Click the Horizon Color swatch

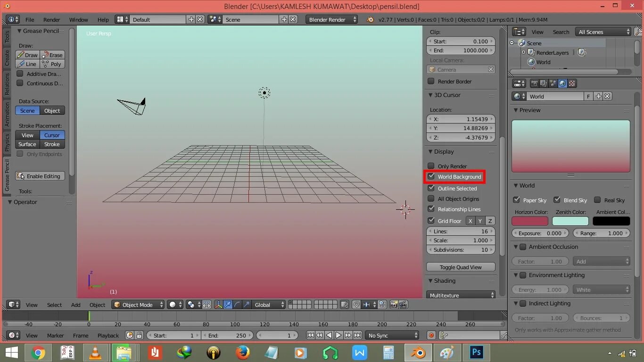pyautogui.click(x=530, y=221)
